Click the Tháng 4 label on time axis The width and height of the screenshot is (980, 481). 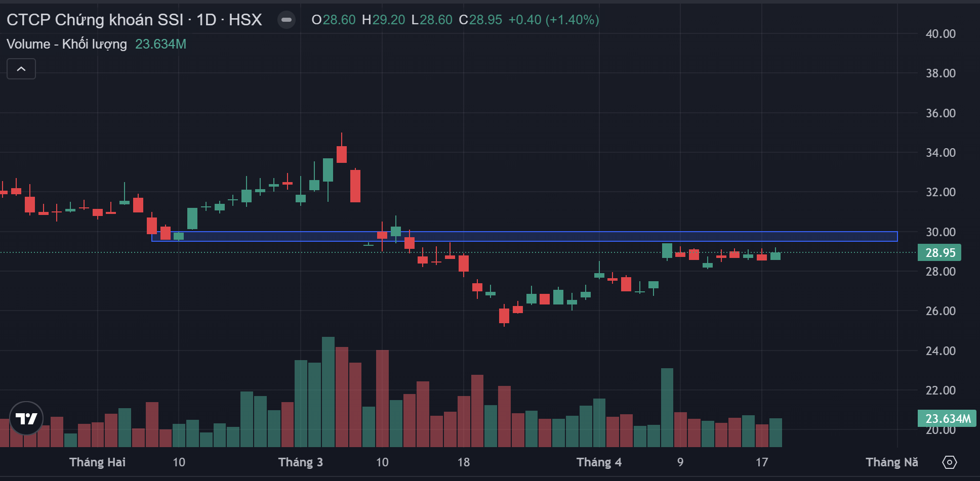(599, 462)
